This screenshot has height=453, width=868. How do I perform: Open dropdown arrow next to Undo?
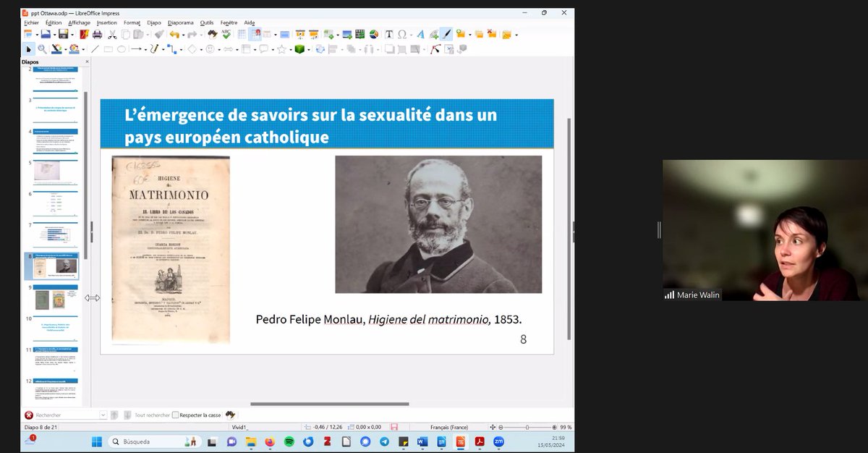point(183,35)
